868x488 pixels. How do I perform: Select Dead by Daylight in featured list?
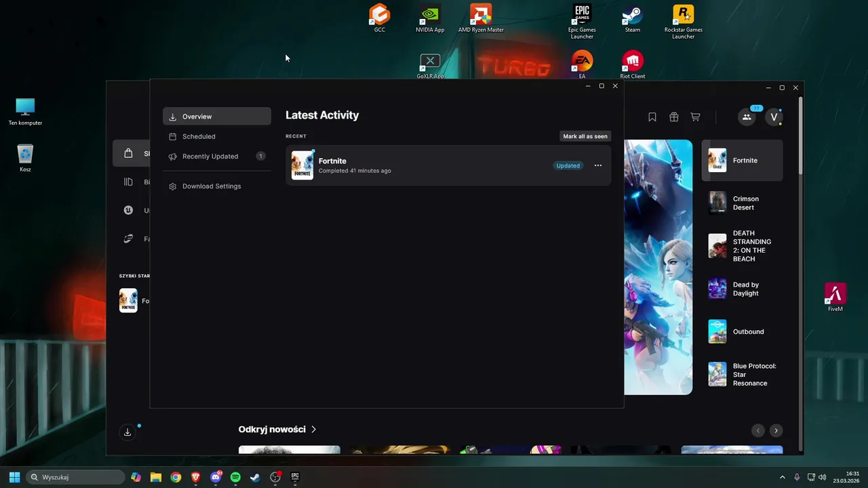[742, 289]
